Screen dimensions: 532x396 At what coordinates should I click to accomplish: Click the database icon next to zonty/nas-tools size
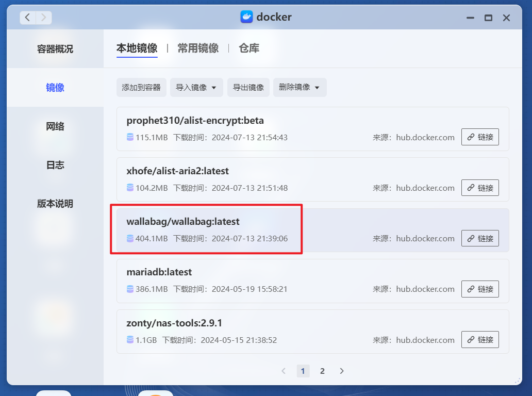click(129, 340)
